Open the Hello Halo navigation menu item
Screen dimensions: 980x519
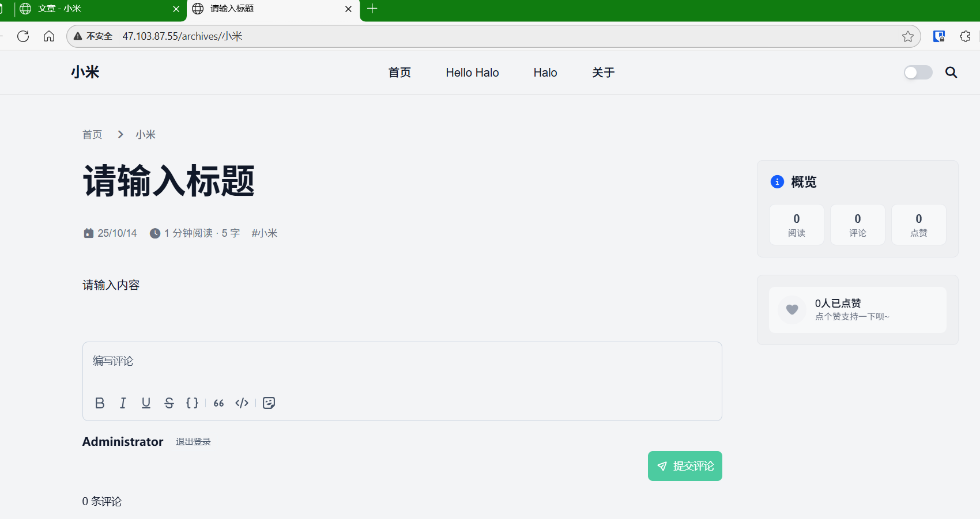tap(472, 72)
